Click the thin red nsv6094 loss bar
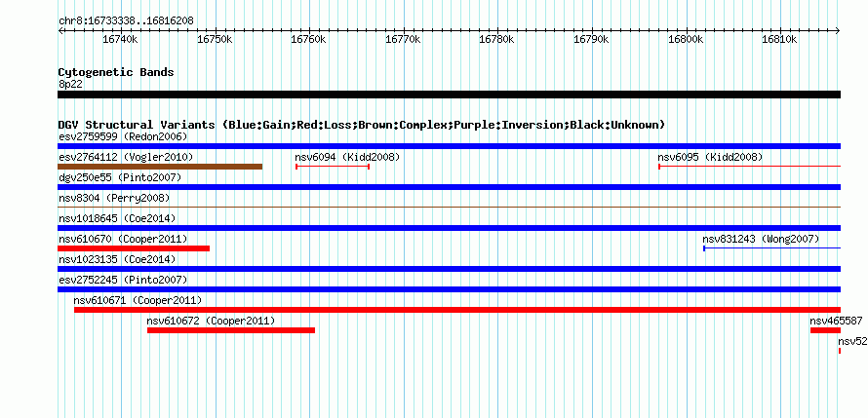Screen dimensions: 868x418 click(x=333, y=167)
